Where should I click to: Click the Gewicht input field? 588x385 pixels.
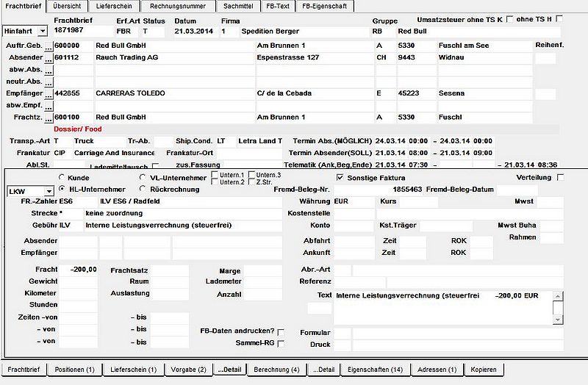click(x=79, y=281)
